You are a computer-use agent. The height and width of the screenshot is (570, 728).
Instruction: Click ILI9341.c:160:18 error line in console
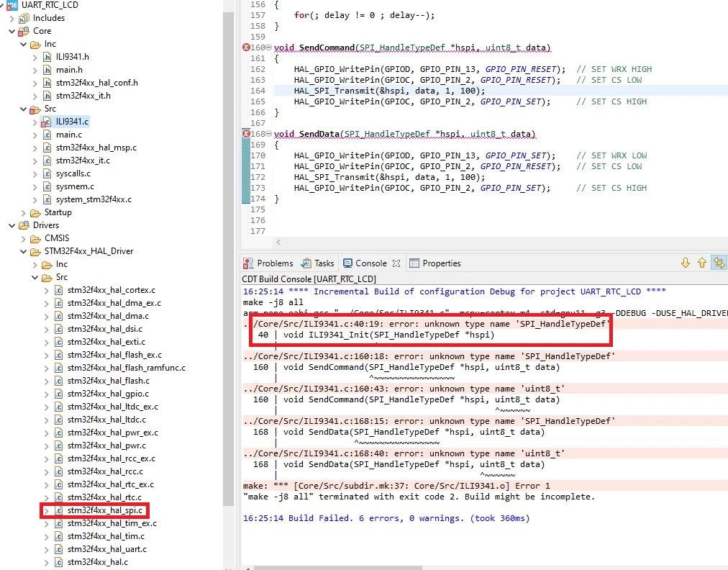429,357
